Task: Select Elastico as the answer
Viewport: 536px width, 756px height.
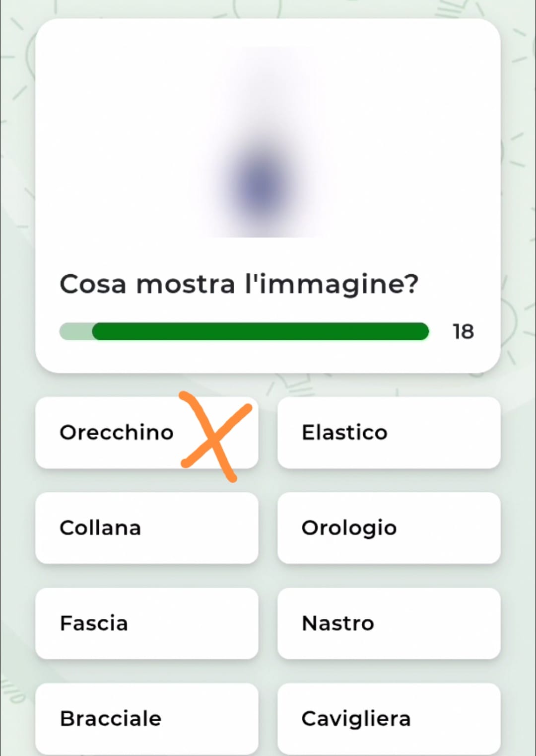Action: tap(389, 433)
